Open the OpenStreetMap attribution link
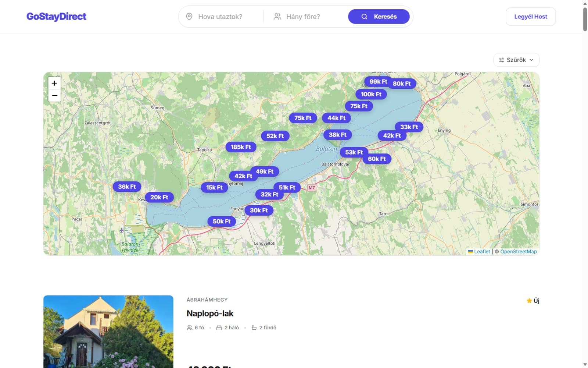 tap(519, 252)
